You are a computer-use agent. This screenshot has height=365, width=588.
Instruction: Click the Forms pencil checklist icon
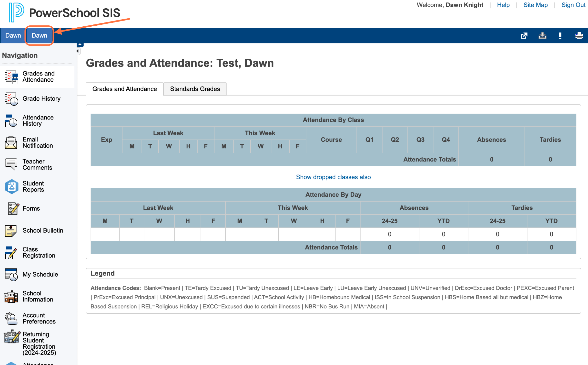[x=13, y=208]
